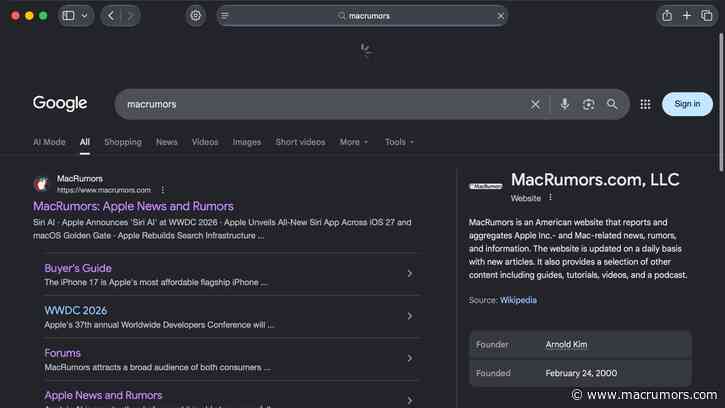725x408 pixels.
Task: Clear the Google search query
Action: pyautogui.click(x=535, y=105)
